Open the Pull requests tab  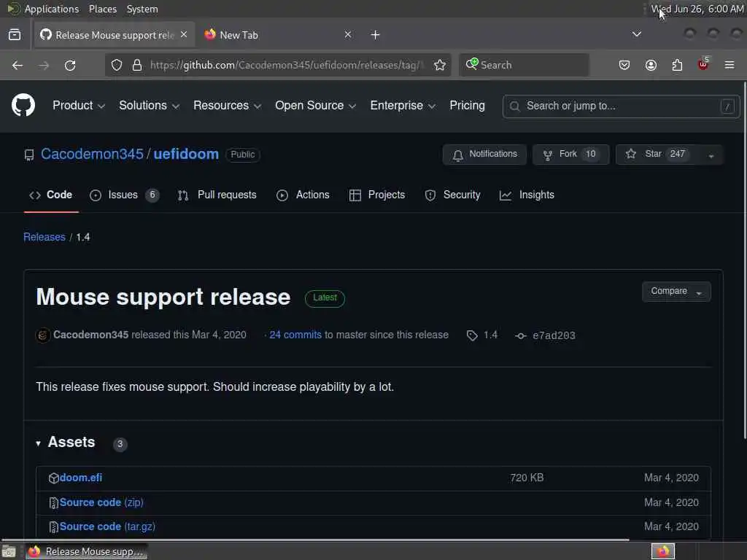coord(217,195)
